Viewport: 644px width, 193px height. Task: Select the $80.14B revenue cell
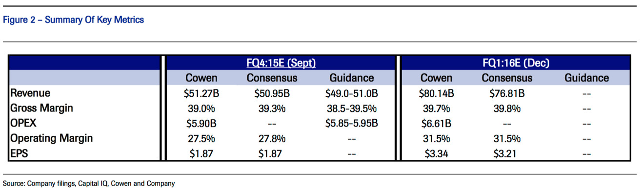point(436,93)
